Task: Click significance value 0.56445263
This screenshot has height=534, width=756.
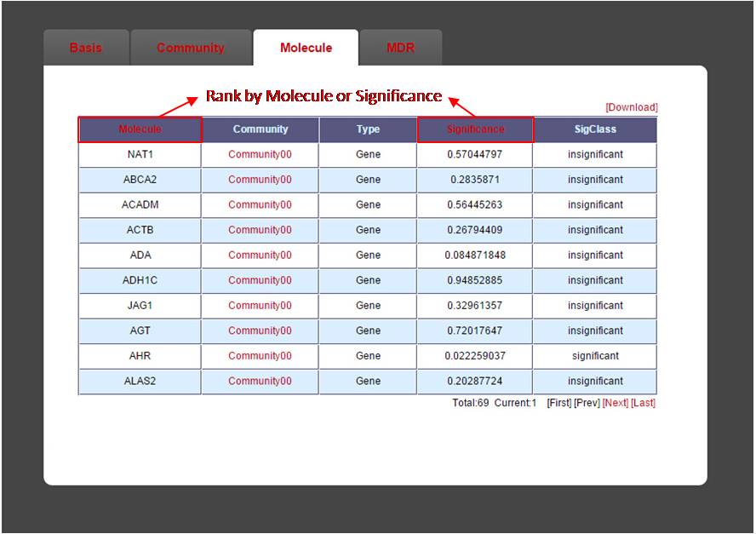Action: (x=475, y=204)
